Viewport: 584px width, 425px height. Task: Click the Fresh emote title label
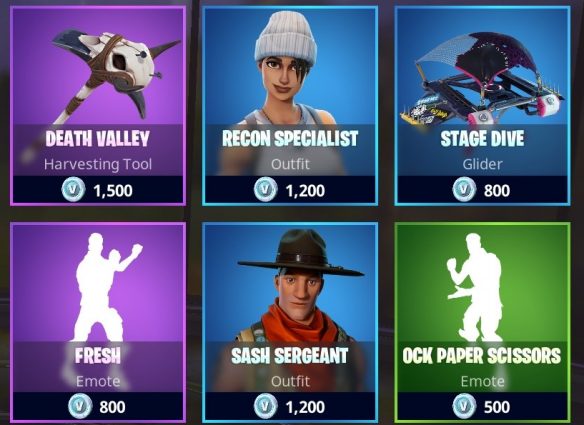(98, 355)
